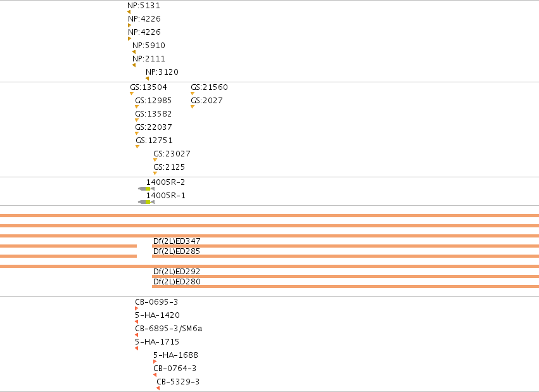Select the GS:2125 label
Viewport: 539px width, 392px height.
[169, 167]
